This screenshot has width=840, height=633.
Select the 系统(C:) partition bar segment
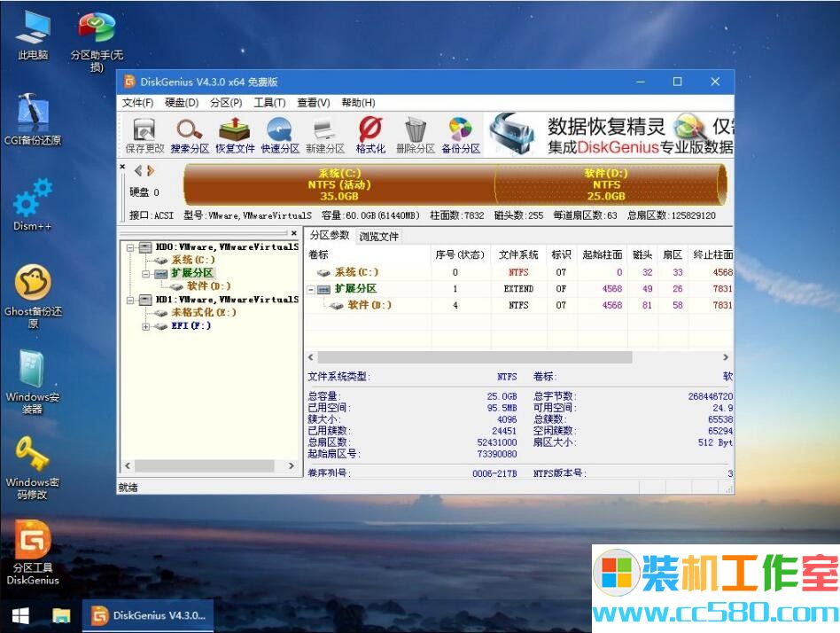click(x=339, y=184)
